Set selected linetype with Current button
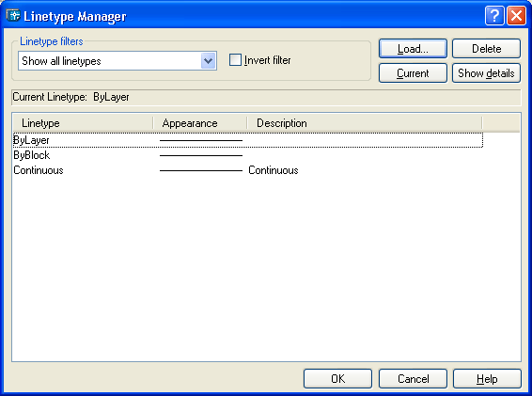Image resolution: width=532 pixels, height=396 pixels. pyautogui.click(x=413, y=73)
